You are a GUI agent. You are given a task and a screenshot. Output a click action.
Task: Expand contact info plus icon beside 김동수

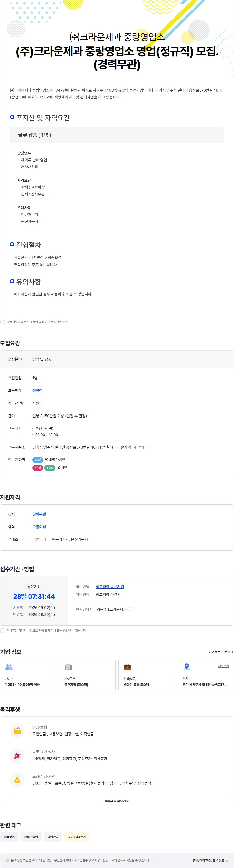[x=131, y=609]
